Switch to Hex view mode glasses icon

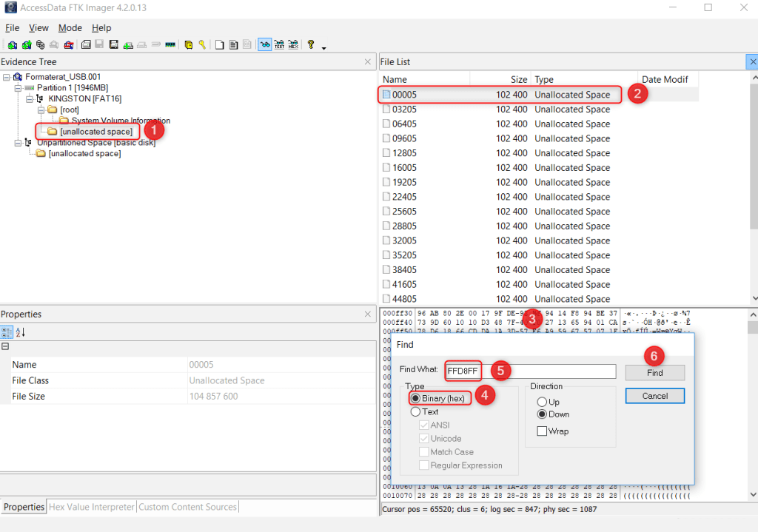[x=293, y=45]
